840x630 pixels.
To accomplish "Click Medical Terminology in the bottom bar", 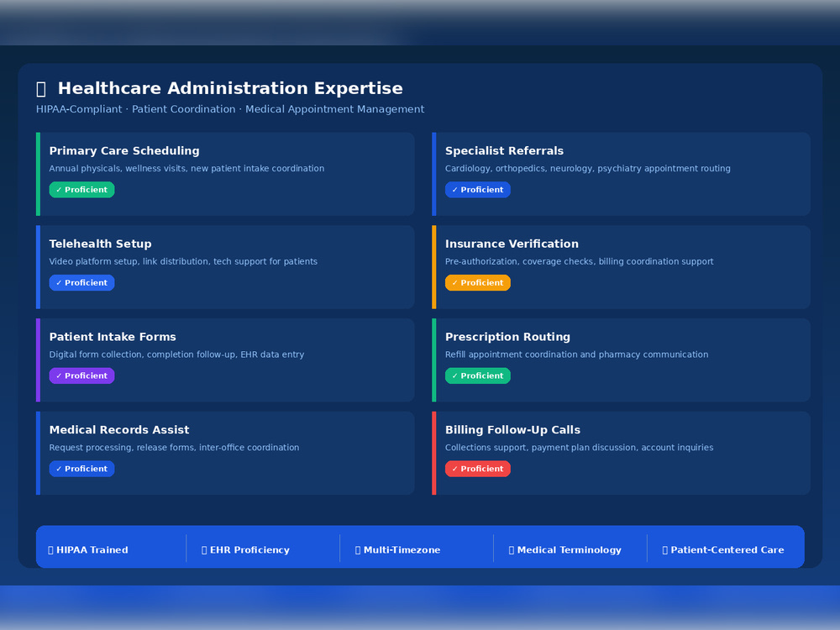I will click(x=564, y=549).
